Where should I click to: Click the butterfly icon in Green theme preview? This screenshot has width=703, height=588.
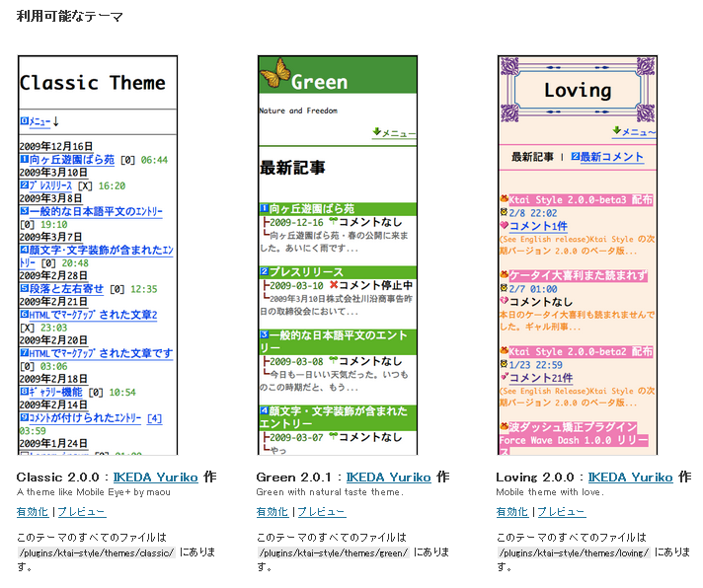point(274,74)
